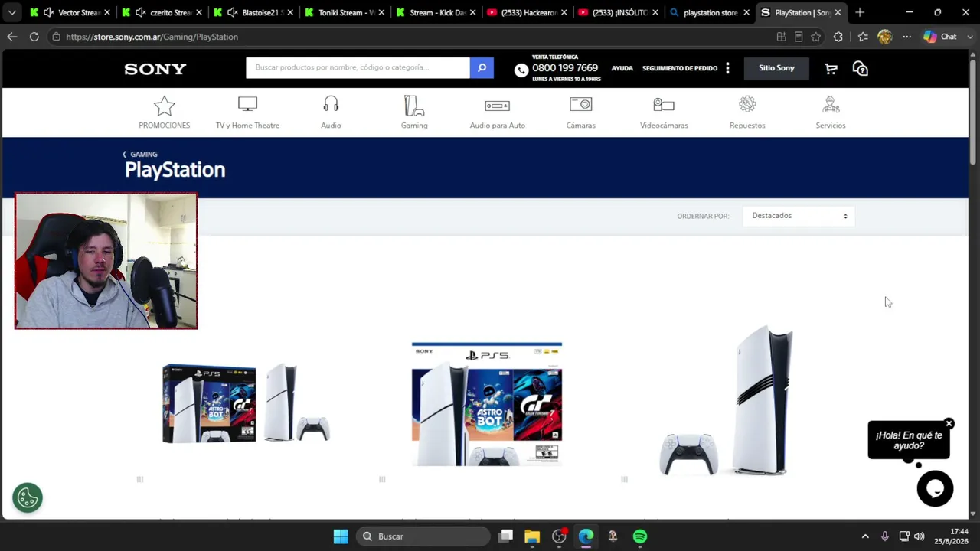Open browser extensions menu
The height and width of the screenshot is (551, 980).
(x=838, y=37)
